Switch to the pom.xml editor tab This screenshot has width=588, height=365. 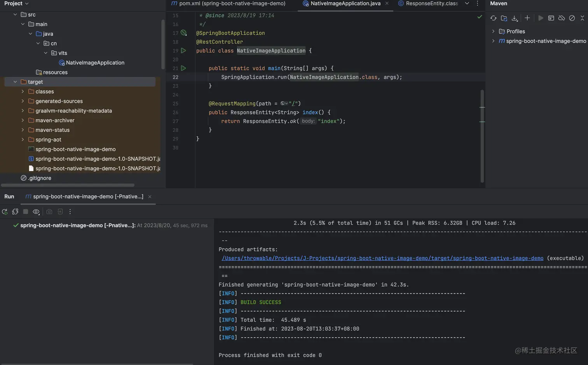(x=229, y=4)
